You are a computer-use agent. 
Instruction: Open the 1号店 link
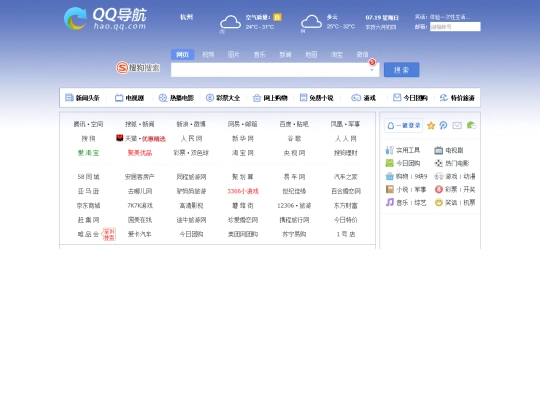coord(345,234)
